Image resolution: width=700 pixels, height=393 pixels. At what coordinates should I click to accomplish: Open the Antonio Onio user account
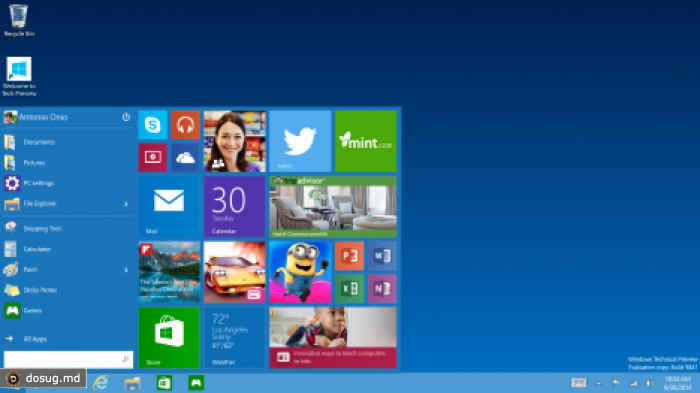click(x=36, y=117)
